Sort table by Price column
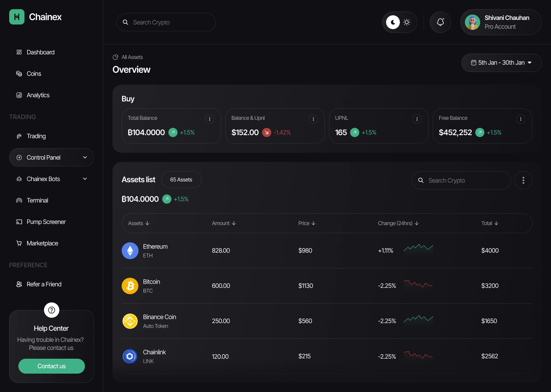Viewport: 551px width, 392px height. coord(307,223)
